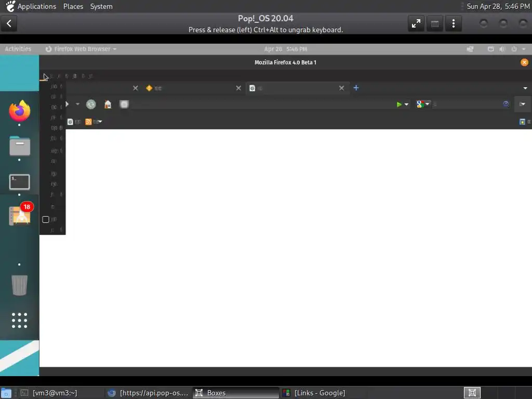Open the Boxes three-dot menu
Image resolution: width=532 pixels, height=399 pixels.
(453, 23)
